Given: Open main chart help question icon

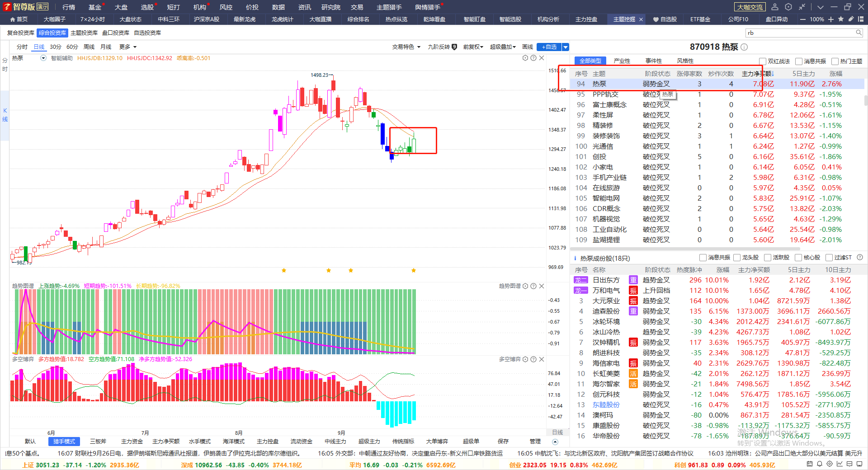Looking at the screenshot, I should [x=533, y=58].
